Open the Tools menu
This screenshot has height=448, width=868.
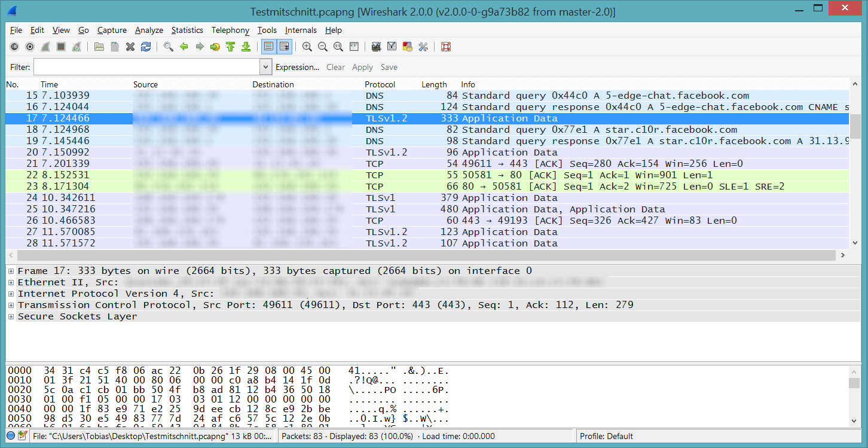point(267,30)
